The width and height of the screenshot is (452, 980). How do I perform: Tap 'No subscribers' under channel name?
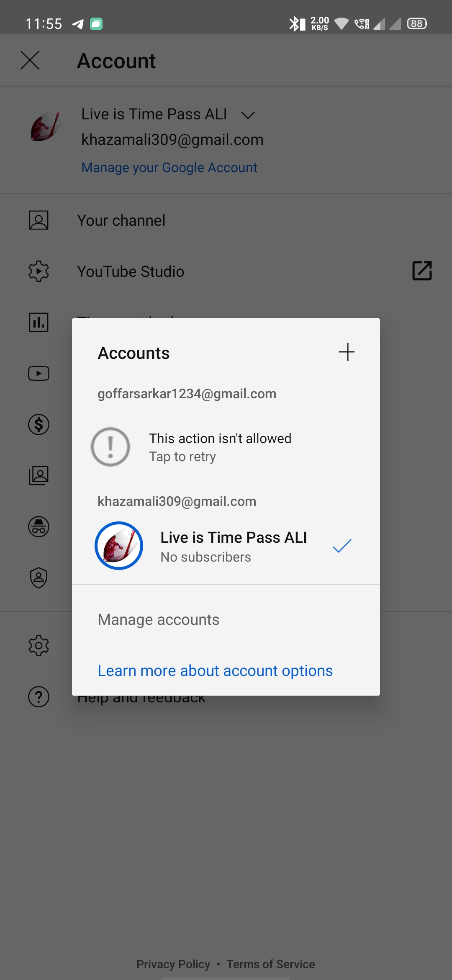tap(205, 557)
